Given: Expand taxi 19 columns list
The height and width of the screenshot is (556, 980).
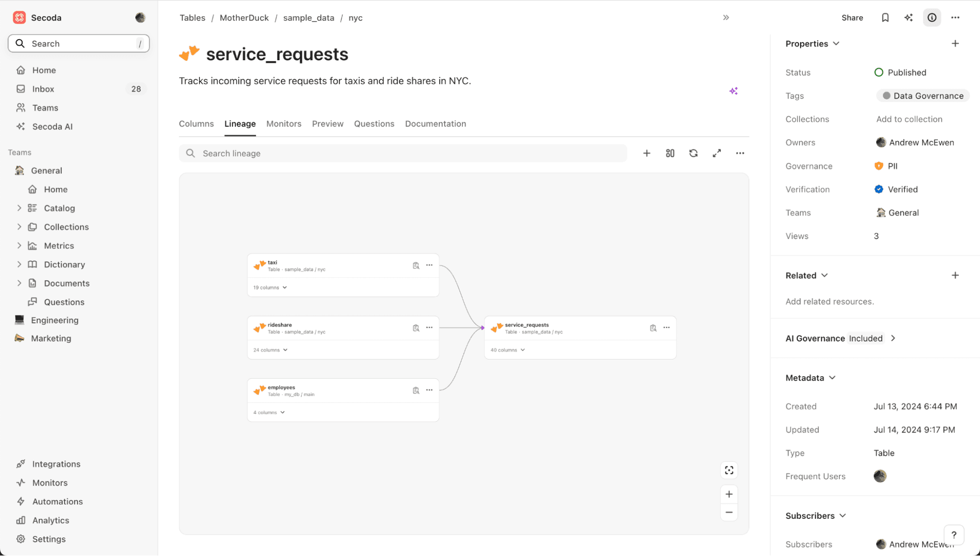Looking at the screenshot, I should tap(270, 288).
